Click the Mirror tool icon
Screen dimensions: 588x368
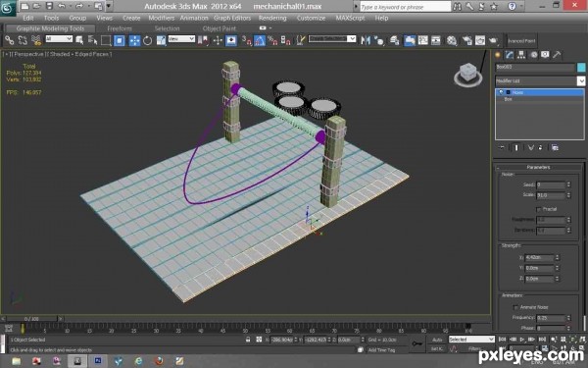pyautogui.click(x=366, y=40)
